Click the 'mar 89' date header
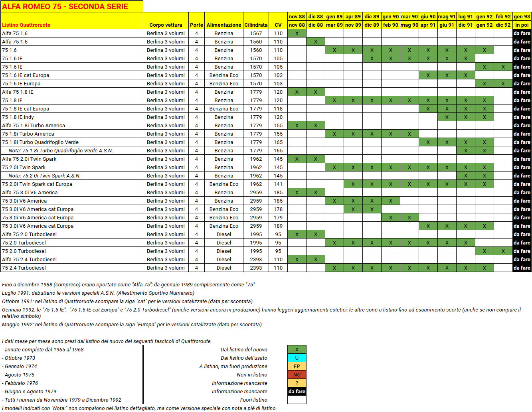This screenshot has width=532, height=412. [x=334, y=25]
